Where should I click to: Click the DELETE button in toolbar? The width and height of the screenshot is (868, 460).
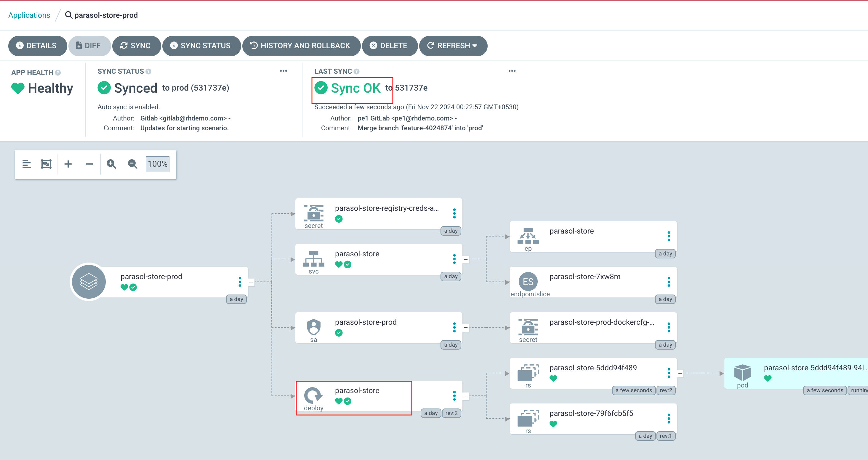pyautogui.click(x=389, y=46)
